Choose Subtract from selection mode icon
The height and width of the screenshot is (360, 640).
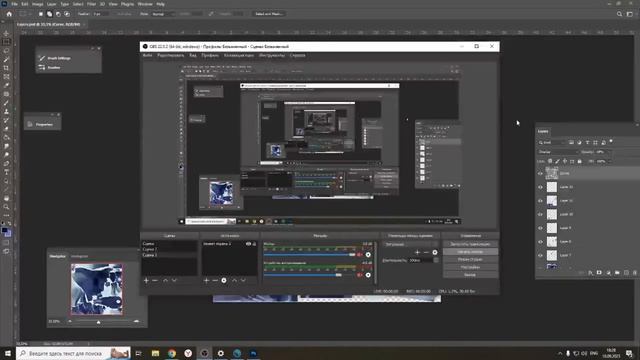click(x=58, y=14)
